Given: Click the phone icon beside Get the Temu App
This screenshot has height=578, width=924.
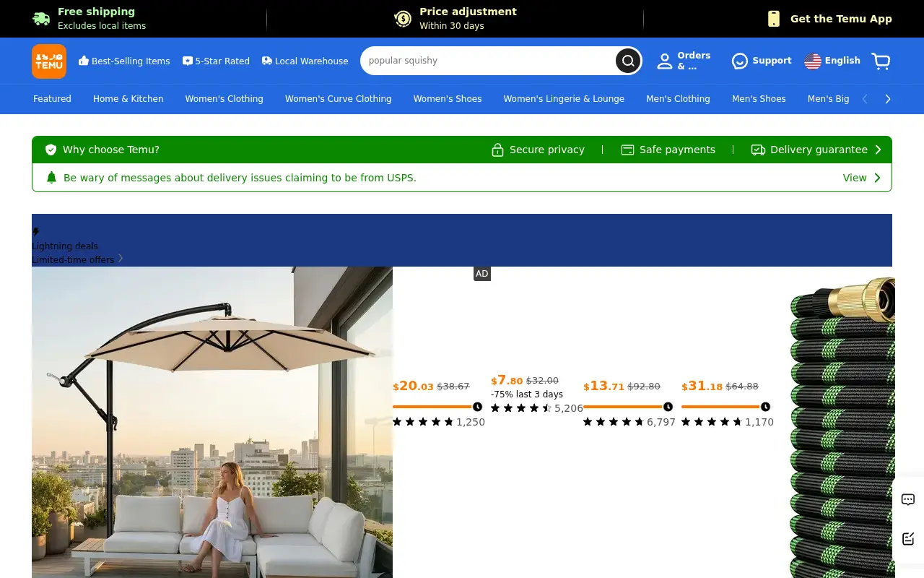Looking at the screenshot, I should [774, 19].
